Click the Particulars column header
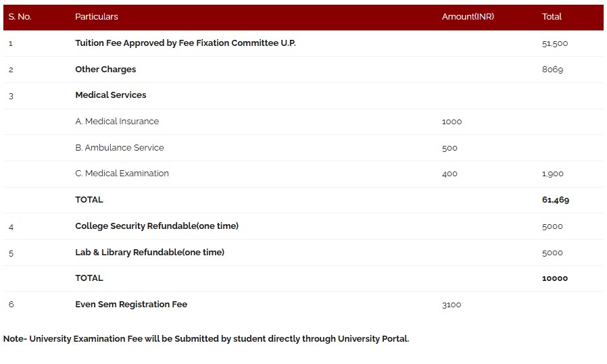The image size is (607, 364). coord(97,17)
